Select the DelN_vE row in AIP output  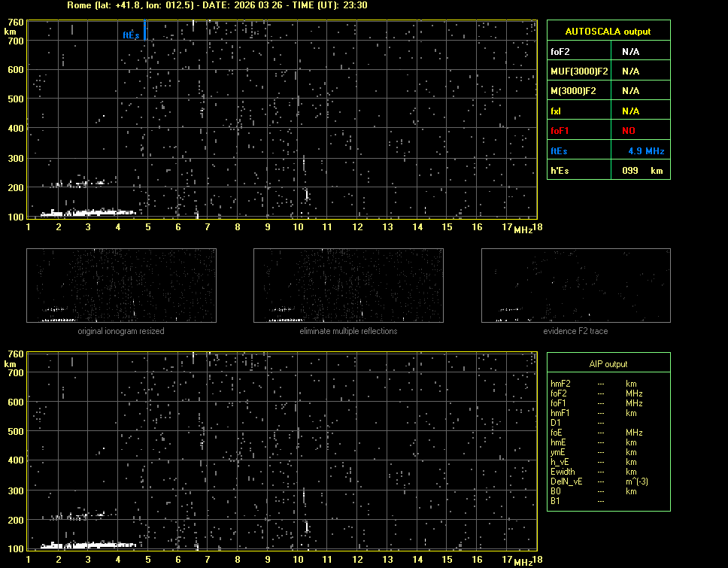pyautogui.click(x=566, y=481)
